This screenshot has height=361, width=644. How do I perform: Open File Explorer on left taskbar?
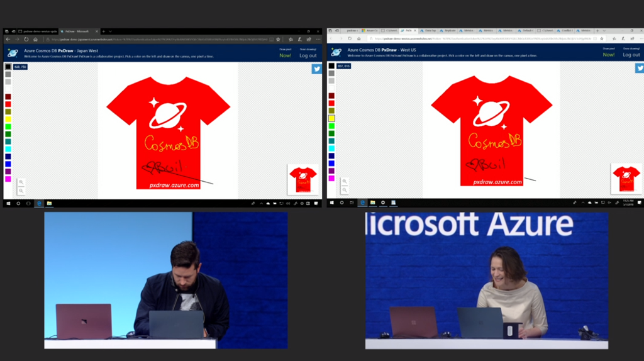49,203
